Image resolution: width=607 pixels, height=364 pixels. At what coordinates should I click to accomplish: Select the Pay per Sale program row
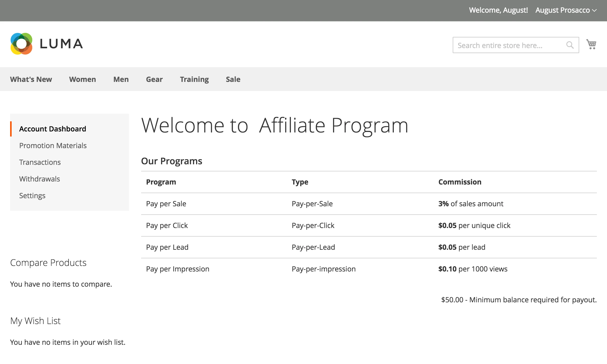[x=166, y=203]
